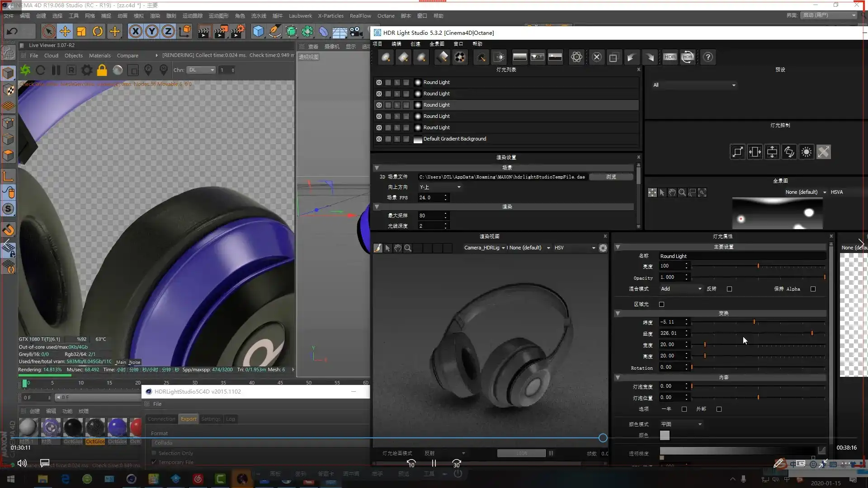Click zoom magnifier in render view
The height and width of the screenshot is (488, 868).
coord(408,248)
